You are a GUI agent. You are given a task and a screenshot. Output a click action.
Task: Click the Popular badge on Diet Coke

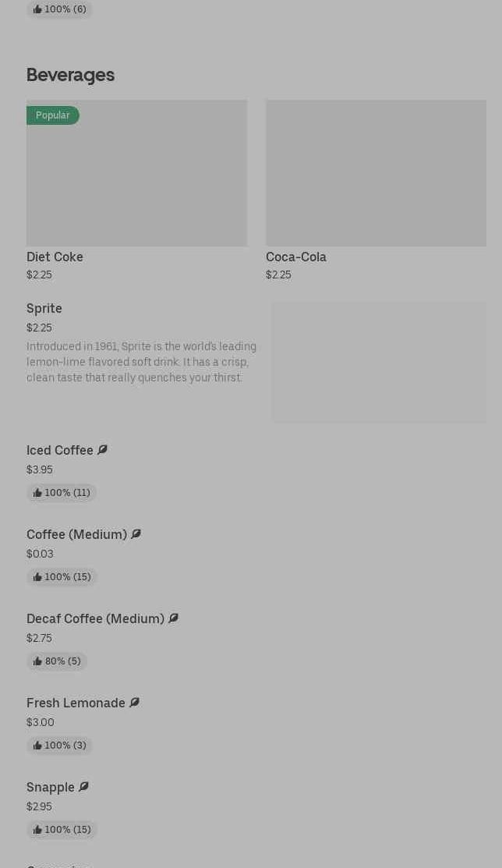(x=52, y=115)
